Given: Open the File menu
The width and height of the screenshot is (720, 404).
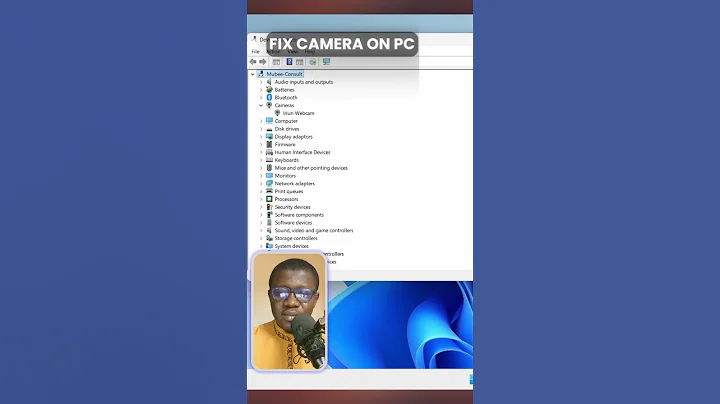Looking at the screenshot, I should click(255, 51).
